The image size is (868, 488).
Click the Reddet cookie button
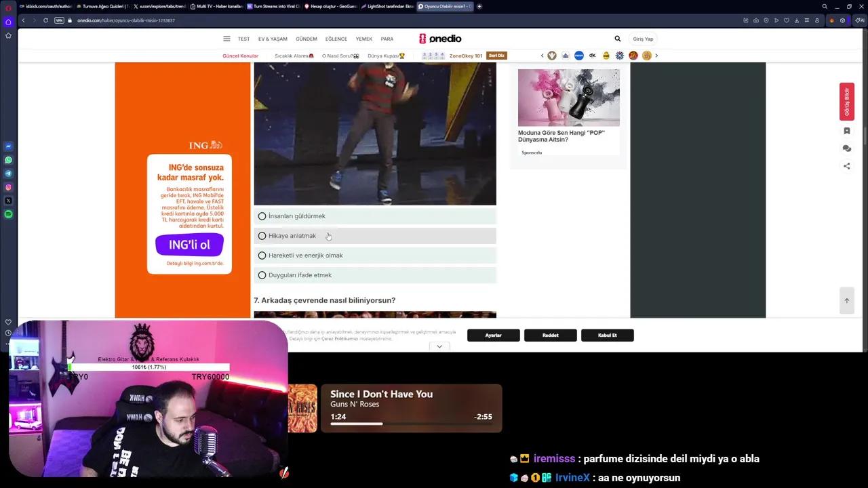click(551, 335)
